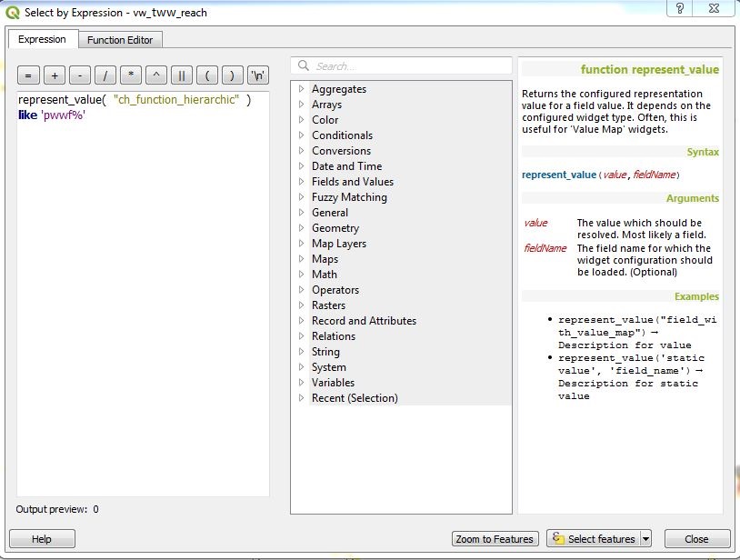Expand the Fields and Values group

click(301, 182)
